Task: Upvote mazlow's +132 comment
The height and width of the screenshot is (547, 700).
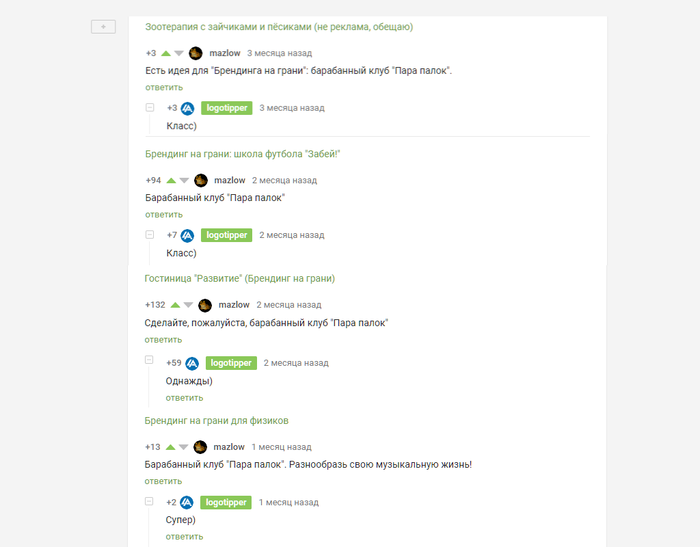Action: click(x=175, y=305)
